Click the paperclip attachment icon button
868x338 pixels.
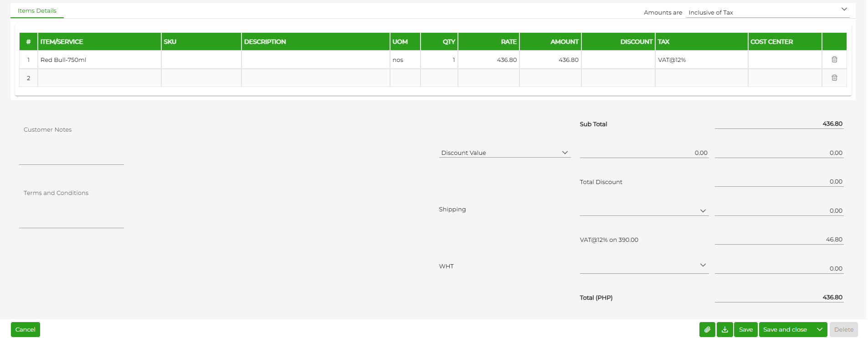coord(707,329)
